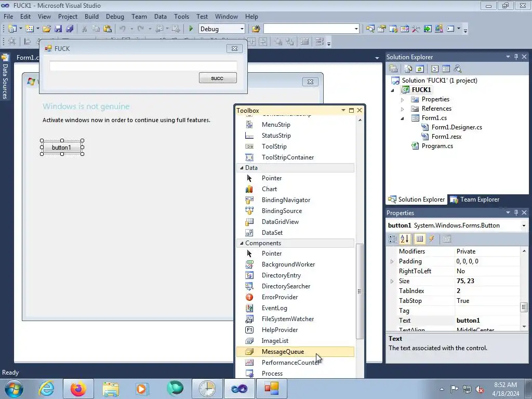
Task: Sort Properties alphabetically with the A-Z icon
Action: [405, 239]
